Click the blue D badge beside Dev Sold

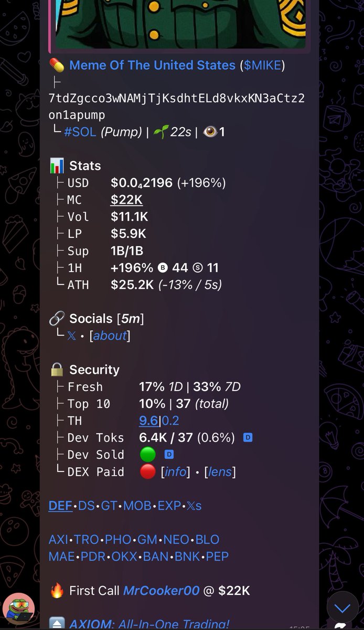(169, 455)
